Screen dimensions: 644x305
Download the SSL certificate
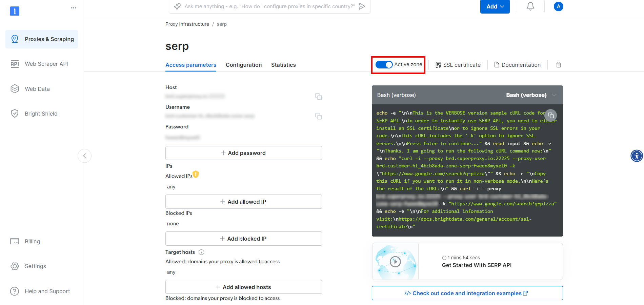tap(458, 65)
